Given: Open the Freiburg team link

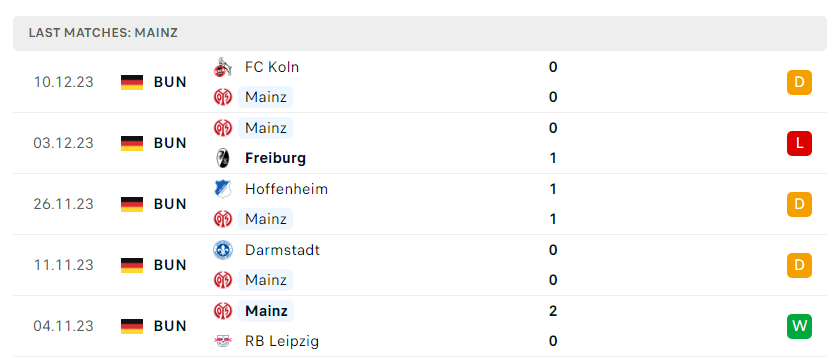Looking at the screenshot, I should 275,158.
